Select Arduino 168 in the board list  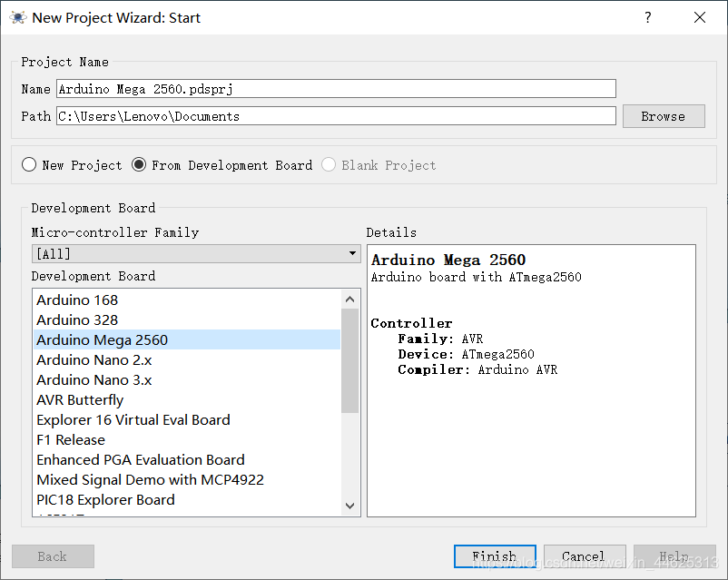187,300
